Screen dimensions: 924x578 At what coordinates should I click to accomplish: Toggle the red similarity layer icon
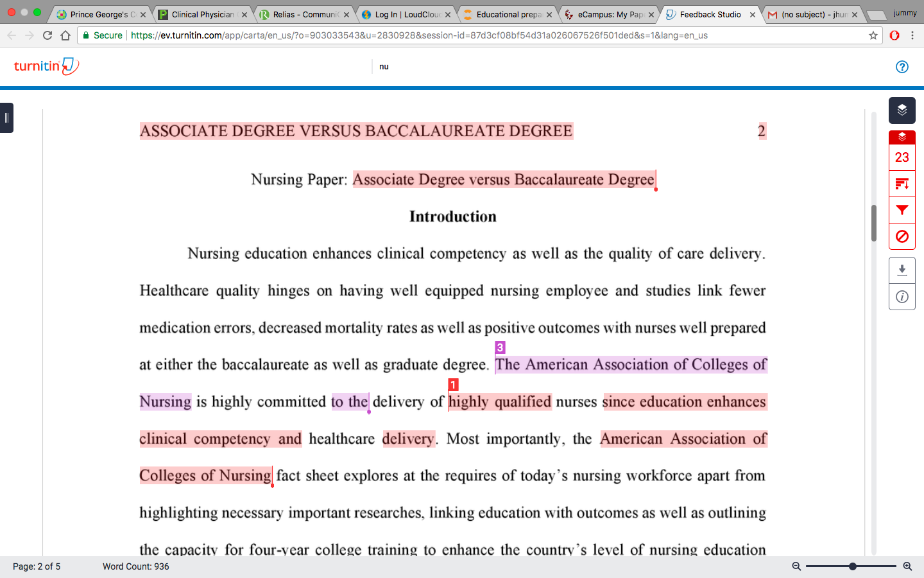click(902, 137)
